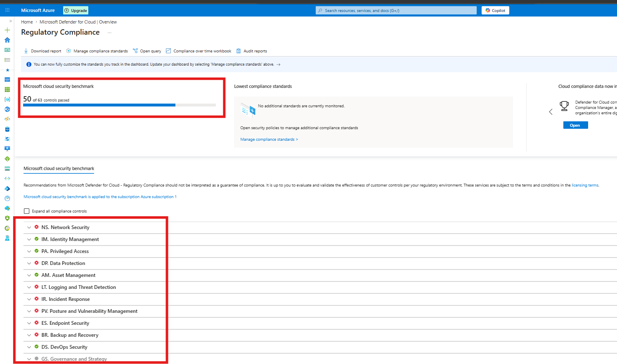Open Storage accounts icon in sidebar

tap(7, 168)
